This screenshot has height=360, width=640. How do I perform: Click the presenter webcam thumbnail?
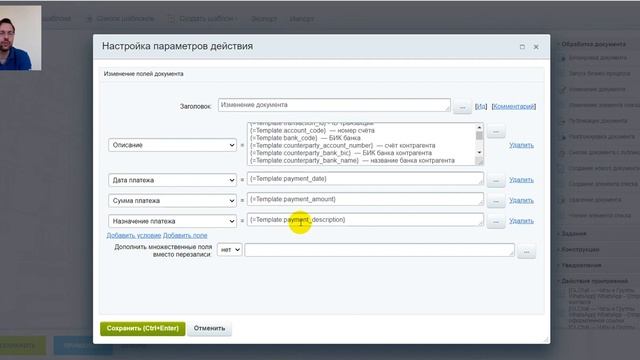coord(20,38)
